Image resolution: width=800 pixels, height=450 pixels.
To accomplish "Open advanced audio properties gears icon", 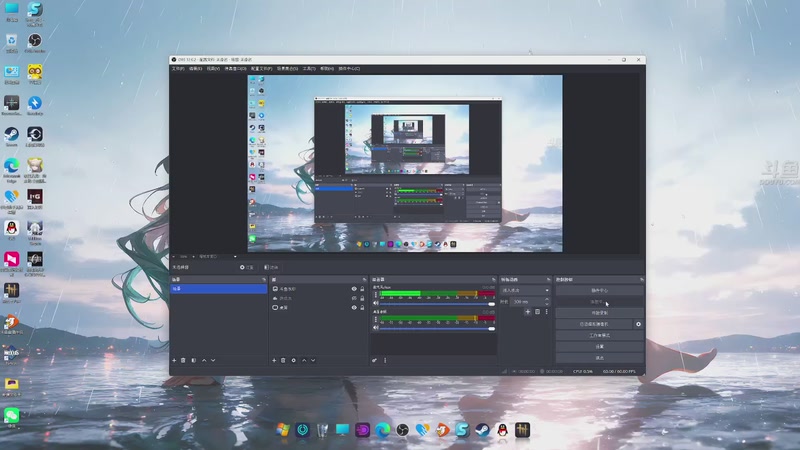I will click(x=374, y=360).
